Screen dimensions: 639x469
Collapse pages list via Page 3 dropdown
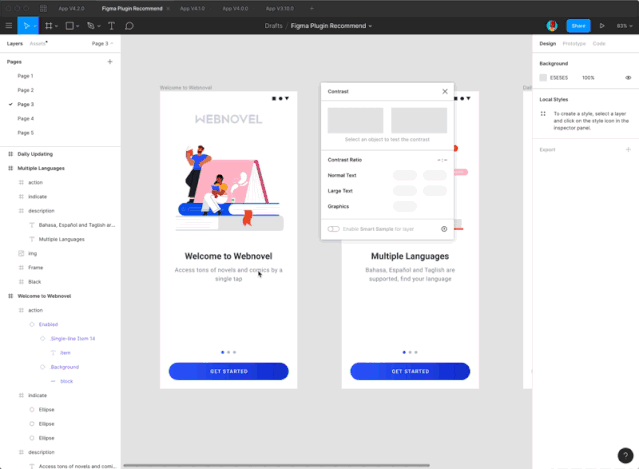point(102,44)
